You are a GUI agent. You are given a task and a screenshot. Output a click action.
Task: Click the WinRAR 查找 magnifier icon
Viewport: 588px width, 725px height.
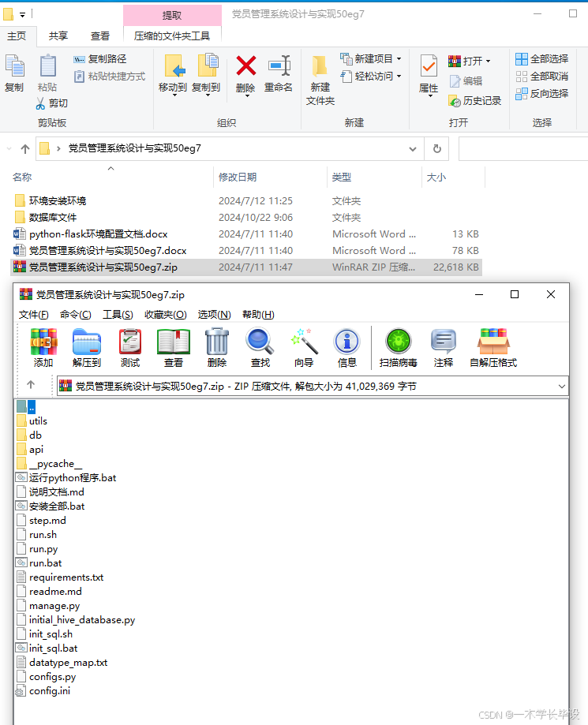(x=260, y=342)
